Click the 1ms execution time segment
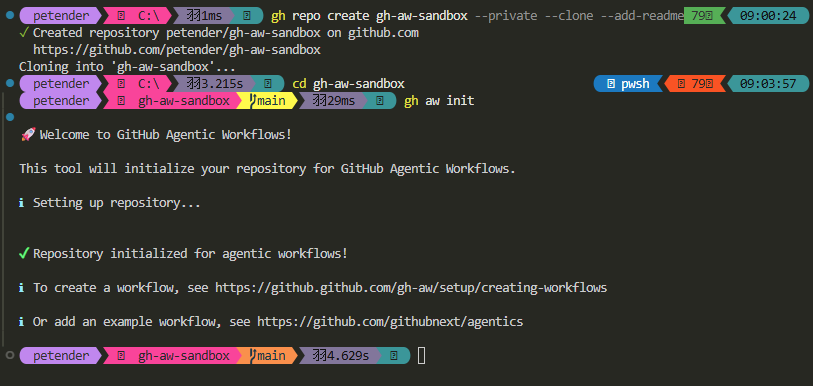 [x=205, y=16]
